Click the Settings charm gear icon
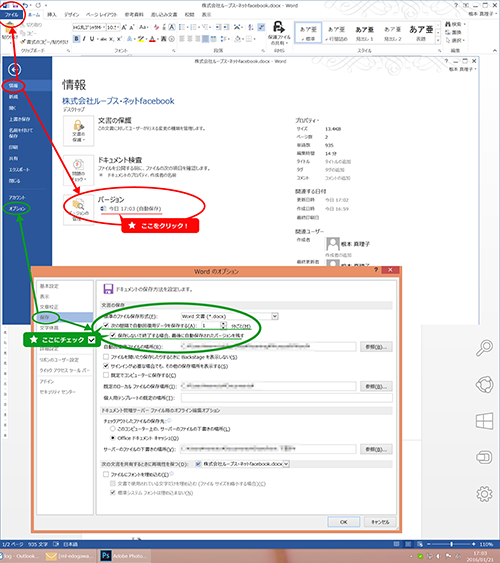The image size is (500, 563). point(484,494)
